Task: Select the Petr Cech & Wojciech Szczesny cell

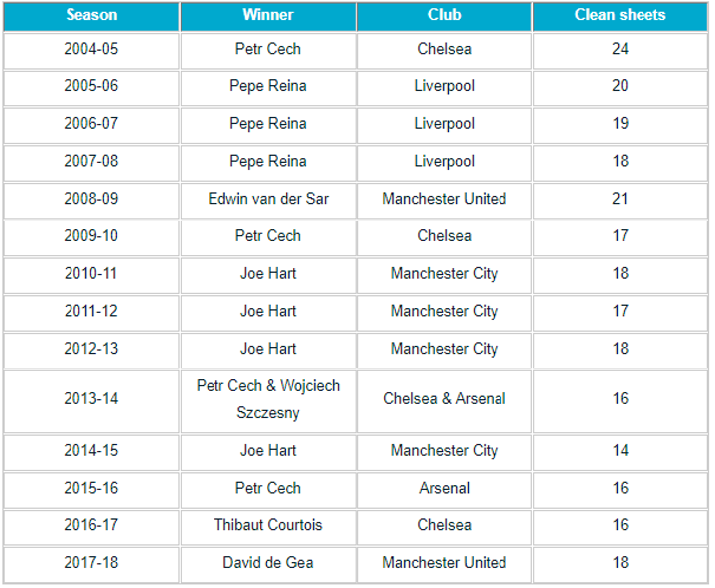Action: click(268, 399)
